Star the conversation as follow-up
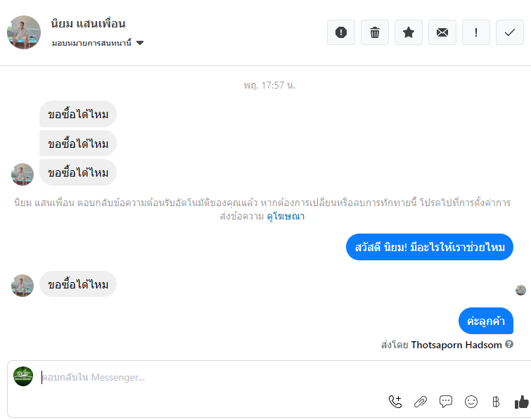Image resolution: width=531 pixels, height=420 pixels. tap(409, 32)
